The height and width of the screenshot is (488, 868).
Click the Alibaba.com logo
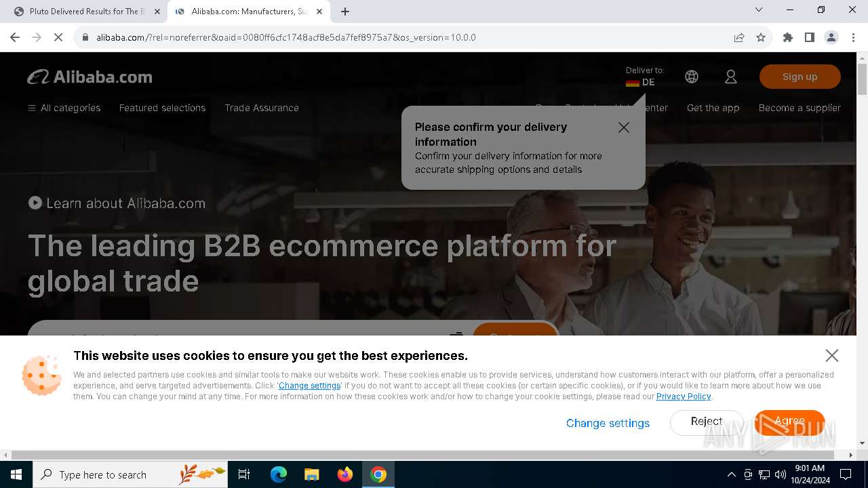[90, 77]
